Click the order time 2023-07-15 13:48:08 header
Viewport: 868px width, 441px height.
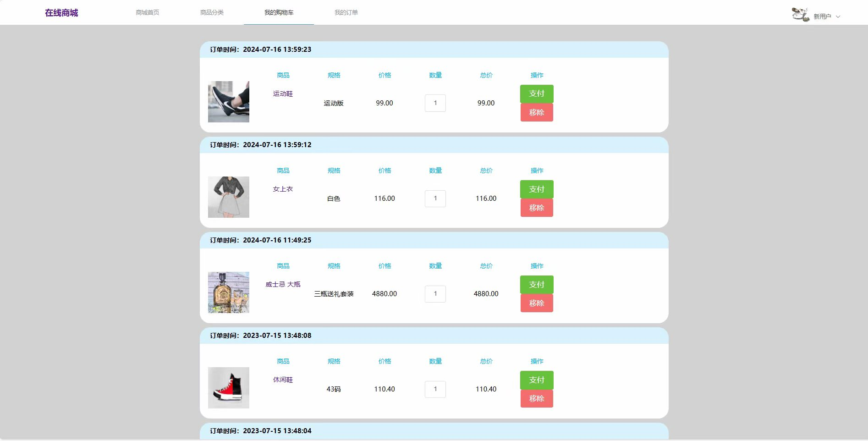pyautogui.click(x=434, y=336)
